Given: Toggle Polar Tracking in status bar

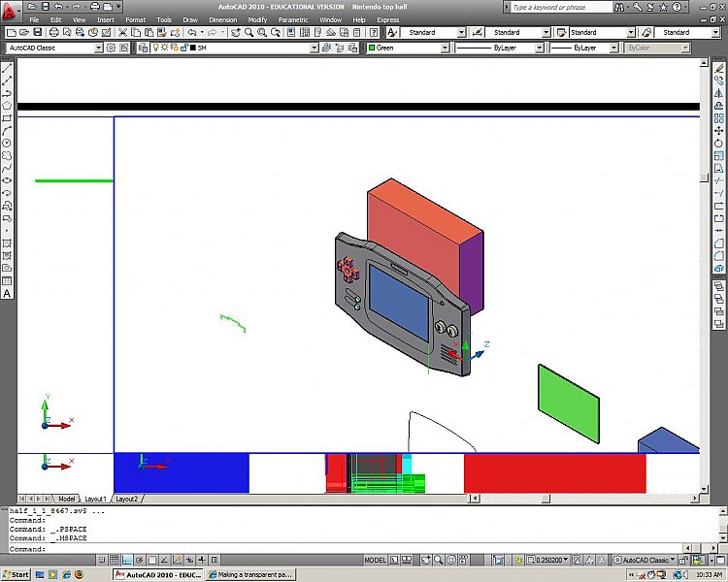Looking at the screenshot, I should (139, 560).
